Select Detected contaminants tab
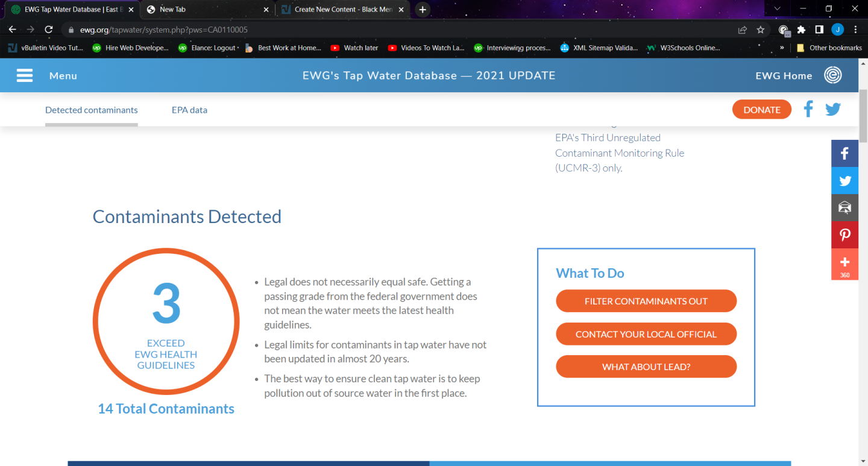Image resolution: width=868 pixels, height=466 pixels. tap(92, 110)
